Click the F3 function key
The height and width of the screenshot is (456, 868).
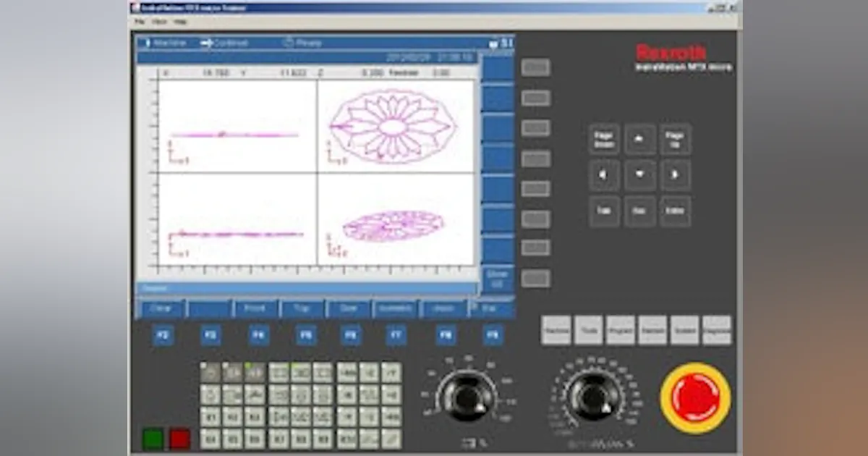point(210,335)
